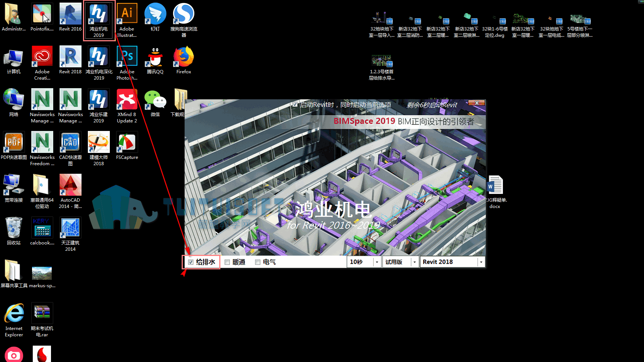Close the BIMSpace 2019 splash window
644x362 pixels.
coord(476,103)
